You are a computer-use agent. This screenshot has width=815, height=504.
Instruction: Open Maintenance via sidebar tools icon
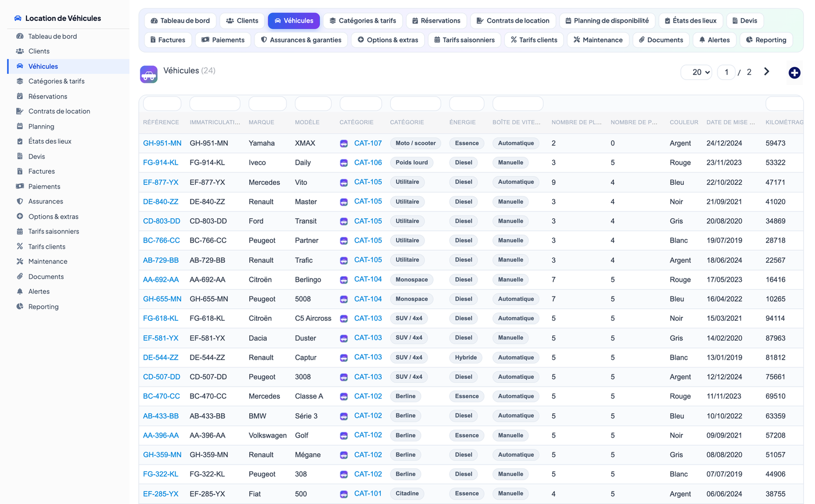pyautogui.click(x=20, y=262)
